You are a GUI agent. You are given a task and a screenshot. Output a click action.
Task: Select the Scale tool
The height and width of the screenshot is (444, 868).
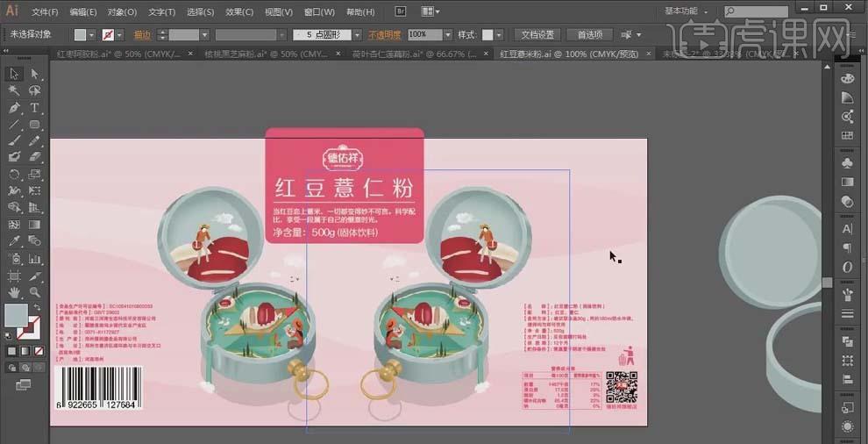point(34,174)
